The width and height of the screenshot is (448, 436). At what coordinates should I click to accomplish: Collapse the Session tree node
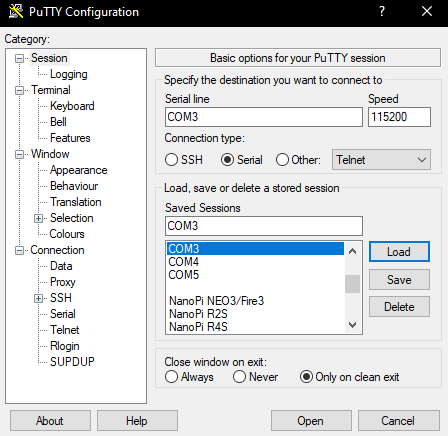(x=20, y=59)
